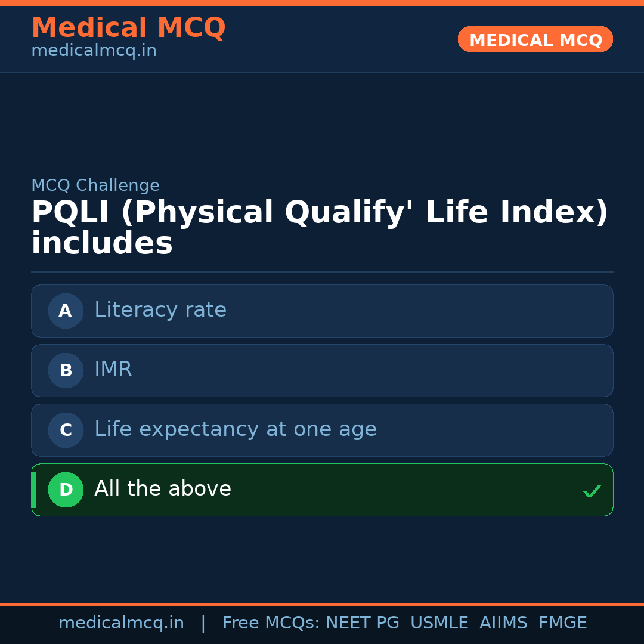
Task: Click the Medical MCQ logo text
Action: point(128,28)
